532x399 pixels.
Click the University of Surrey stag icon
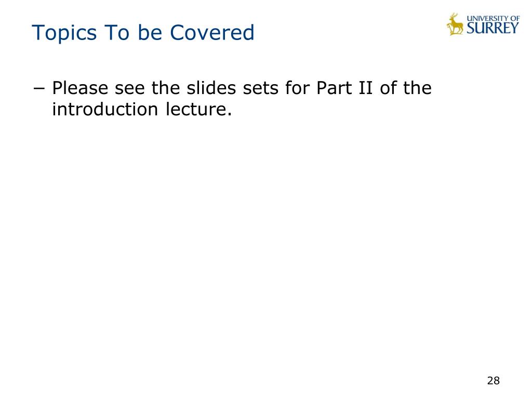pos(455,24)
